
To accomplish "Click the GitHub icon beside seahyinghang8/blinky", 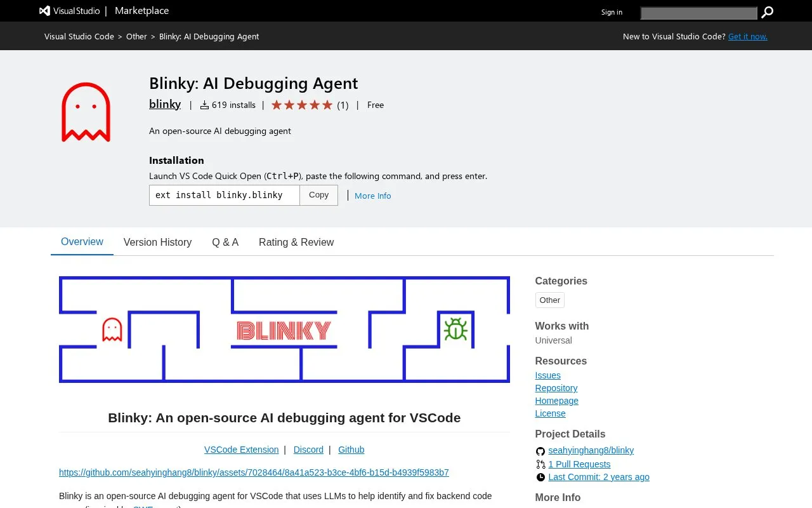I will point(540,451).
